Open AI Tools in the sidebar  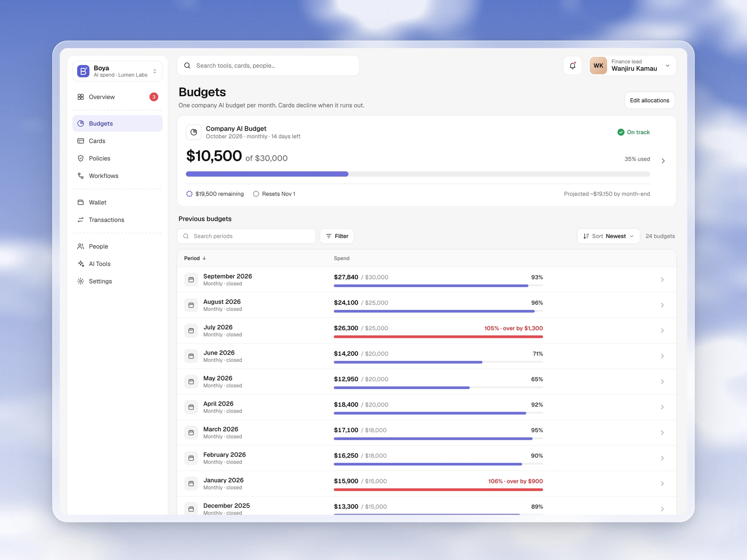coord(118,264)
